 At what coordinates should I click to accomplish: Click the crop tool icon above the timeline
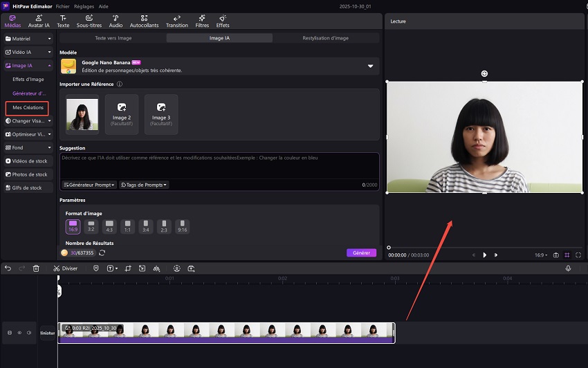click(x=129, y=268)
